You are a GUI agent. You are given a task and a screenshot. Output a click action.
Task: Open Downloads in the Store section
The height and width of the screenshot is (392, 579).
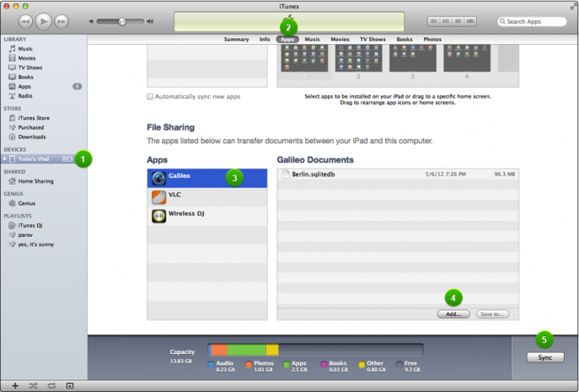tap(32, 137)
